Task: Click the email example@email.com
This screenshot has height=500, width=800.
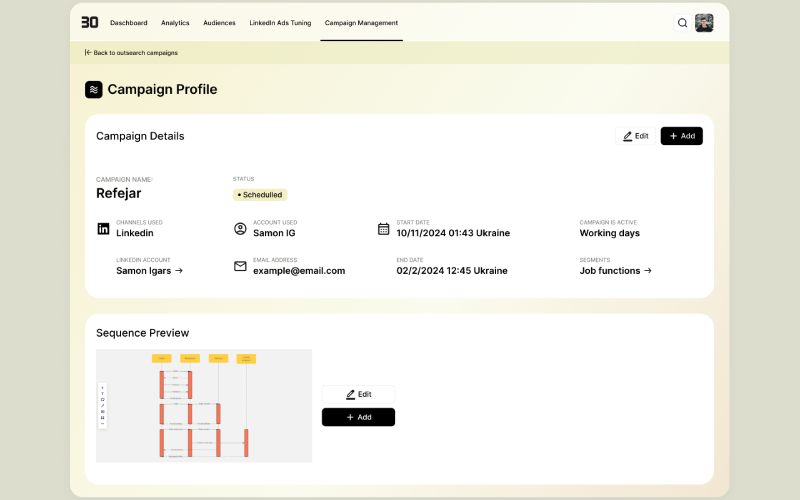Action: (299, 271)
